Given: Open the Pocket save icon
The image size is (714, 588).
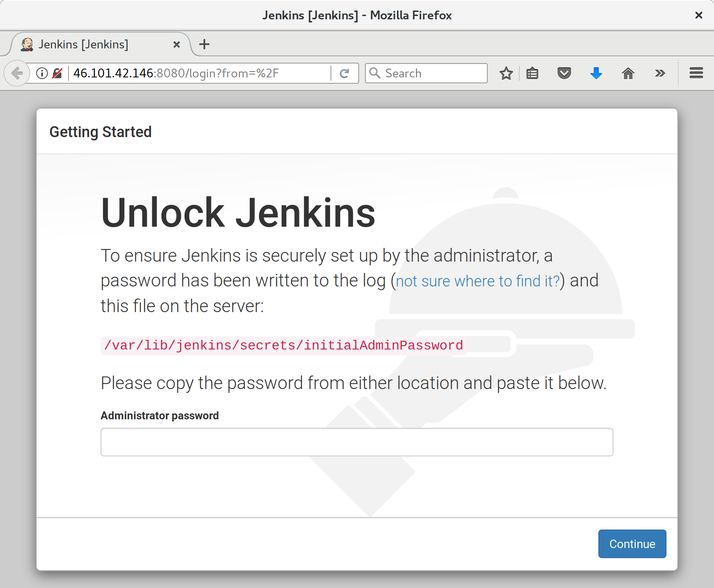Looking at the screenshot, I should [x=564, y=73].
